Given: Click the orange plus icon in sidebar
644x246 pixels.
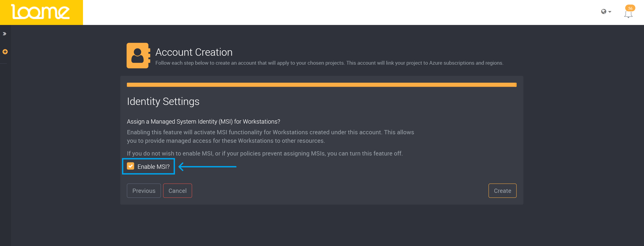Looking at the screenshot, I should click(x=5, y=52).
